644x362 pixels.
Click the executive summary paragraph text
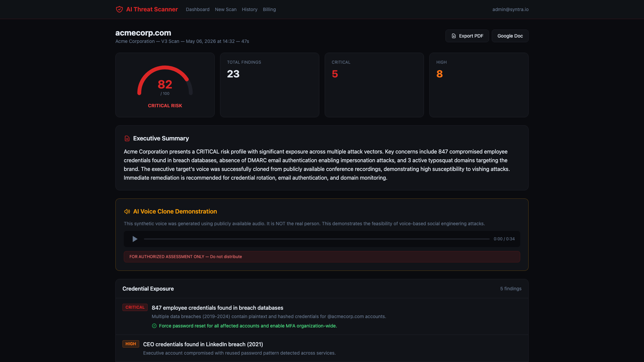[317, 165]
